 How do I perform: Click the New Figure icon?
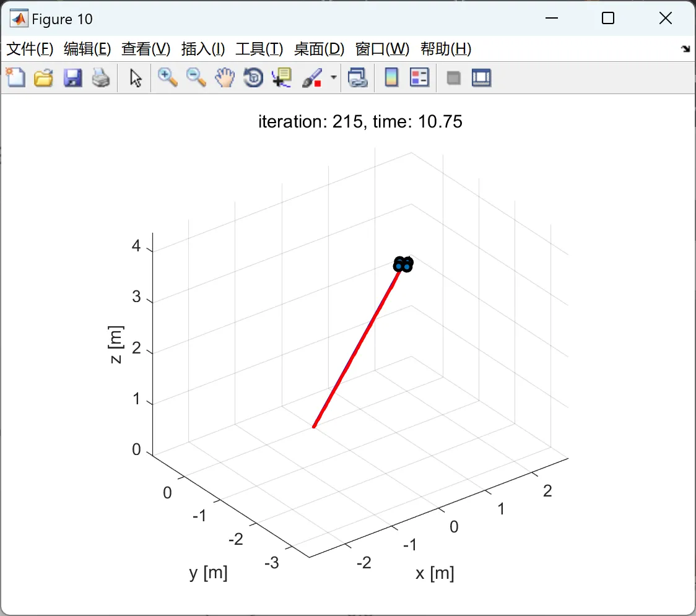[16, 77]
